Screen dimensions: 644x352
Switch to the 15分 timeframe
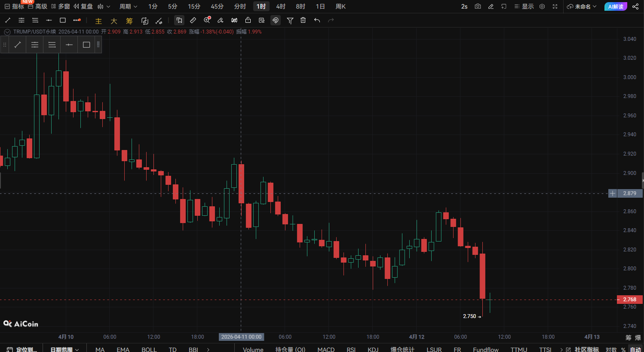(x=194, y=6)
